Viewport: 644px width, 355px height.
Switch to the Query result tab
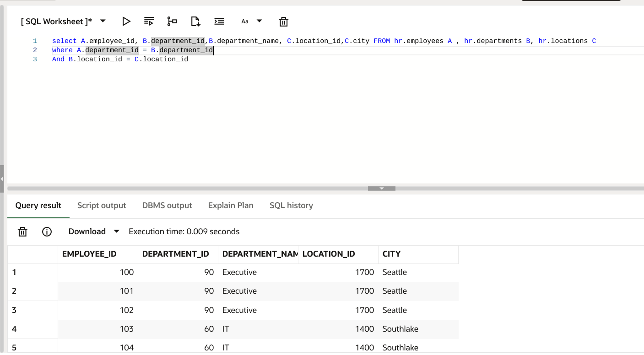click(x=38, y=205)
